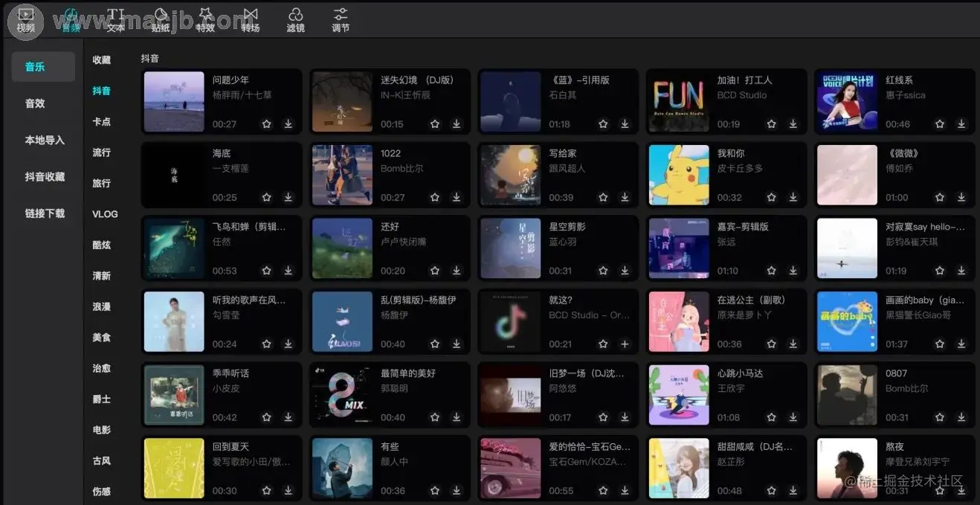The width and height of the screenshot is (980, 505).
Task: Star the song 还好
Action: pos(435,271)
